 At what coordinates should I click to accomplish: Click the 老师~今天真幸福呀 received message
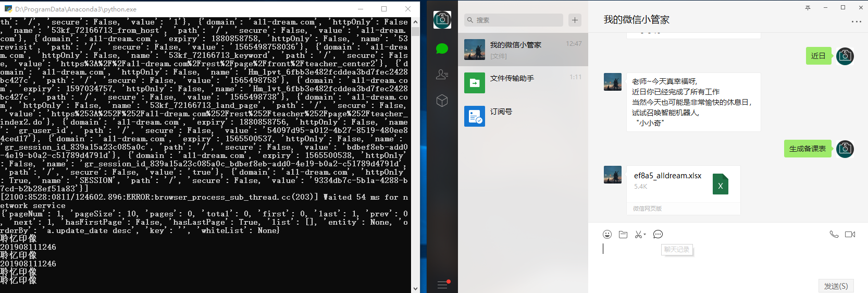(693, 102)
